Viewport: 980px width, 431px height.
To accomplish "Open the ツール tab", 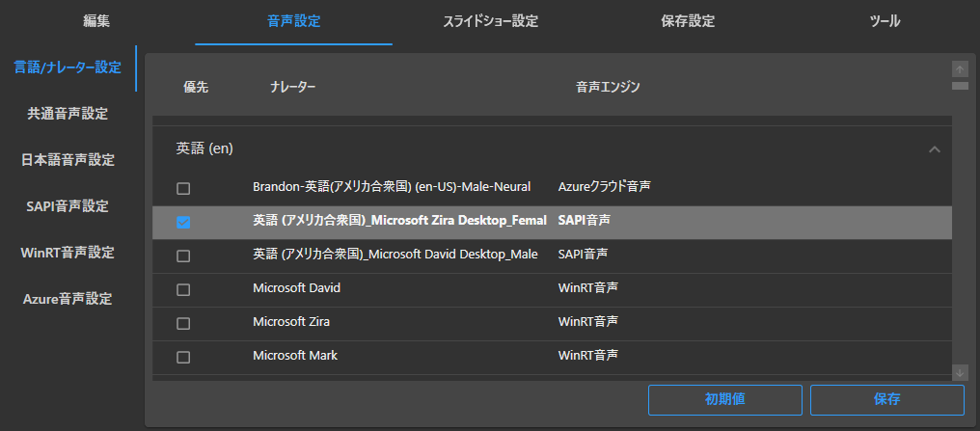I will (884, 21).
